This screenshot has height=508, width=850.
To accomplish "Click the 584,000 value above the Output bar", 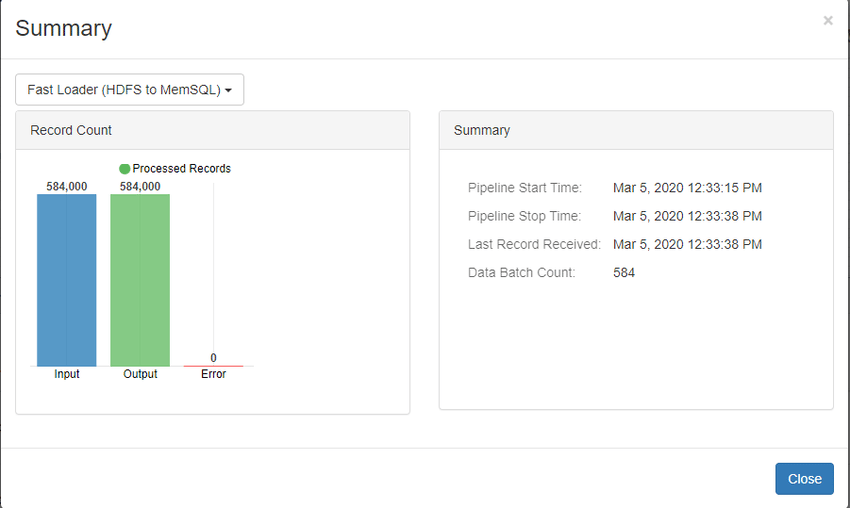I will click(x=140, y=187).
